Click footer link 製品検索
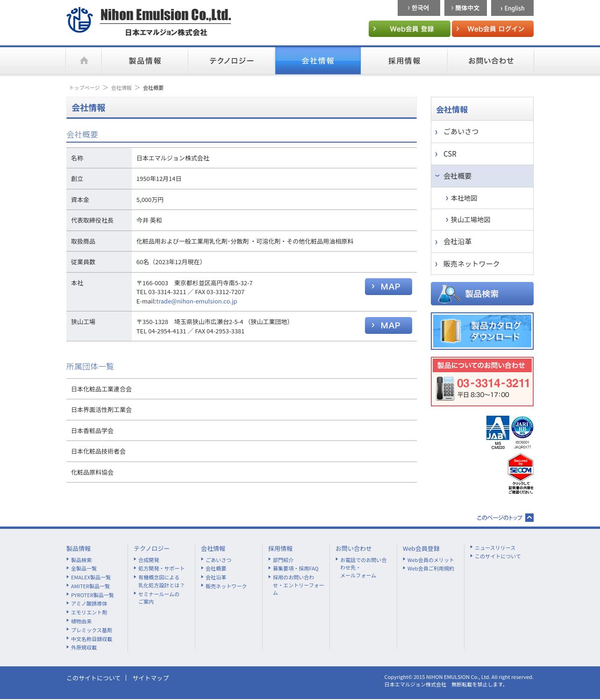This screenshot has height=700, width=600. (x=81, y=560)
